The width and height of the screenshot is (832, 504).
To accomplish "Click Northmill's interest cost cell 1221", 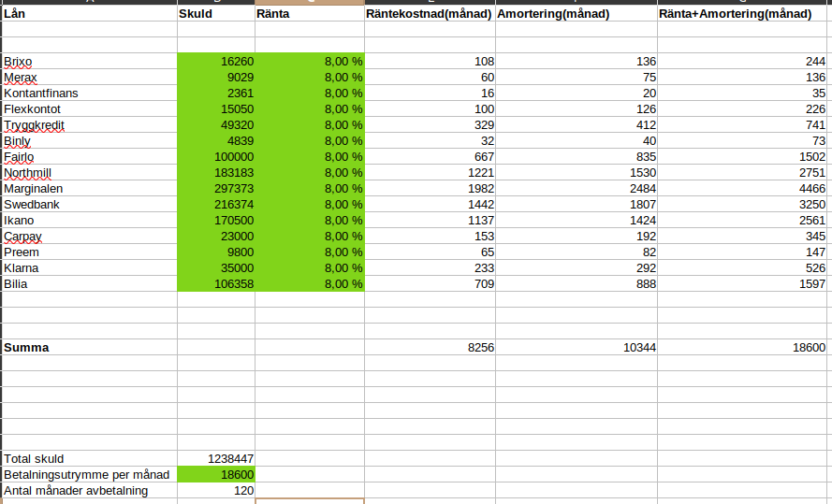I will (430, 173).
